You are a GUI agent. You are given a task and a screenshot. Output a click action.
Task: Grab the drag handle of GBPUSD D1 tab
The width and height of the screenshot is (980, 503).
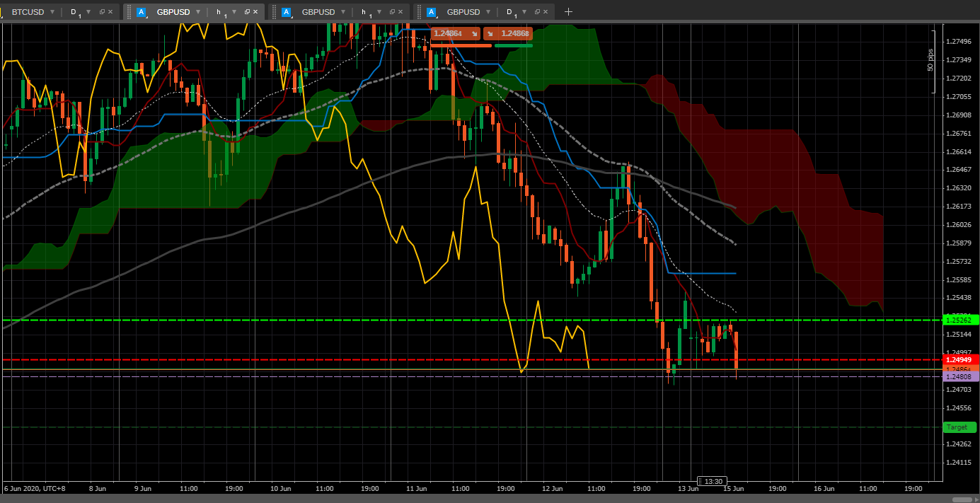[x=419, y=12]
